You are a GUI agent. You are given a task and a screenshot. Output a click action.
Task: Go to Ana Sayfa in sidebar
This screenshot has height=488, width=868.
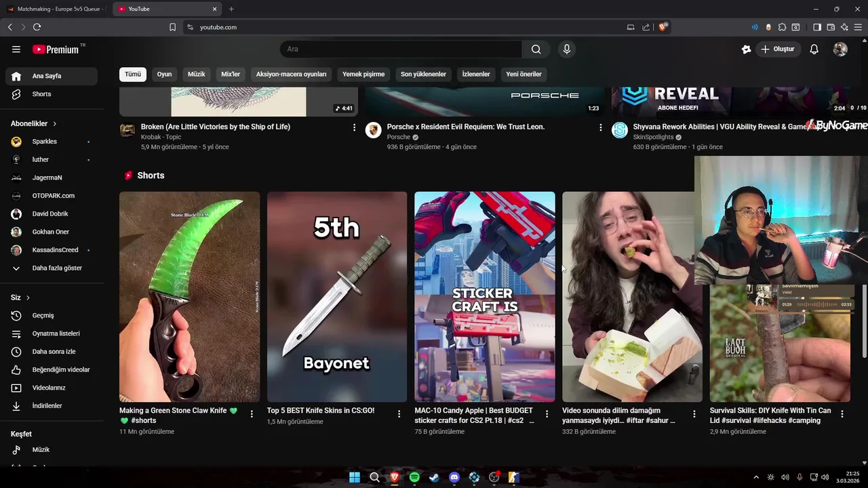coord(52,76)
